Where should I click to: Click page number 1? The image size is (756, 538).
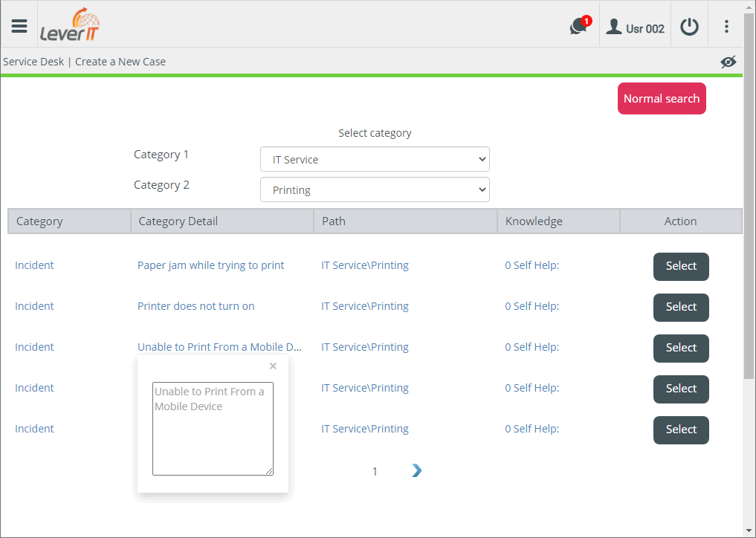click(x=375, y=471)
